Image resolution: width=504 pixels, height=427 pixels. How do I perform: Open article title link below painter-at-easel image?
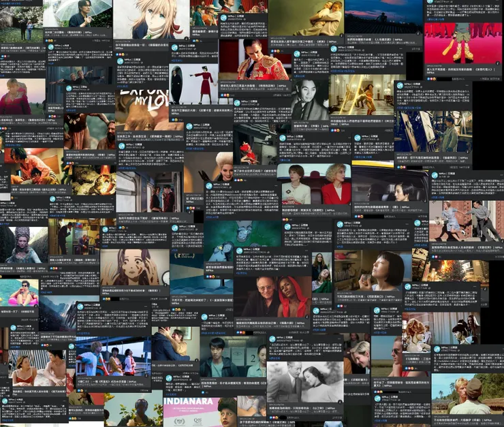(432, 158)
